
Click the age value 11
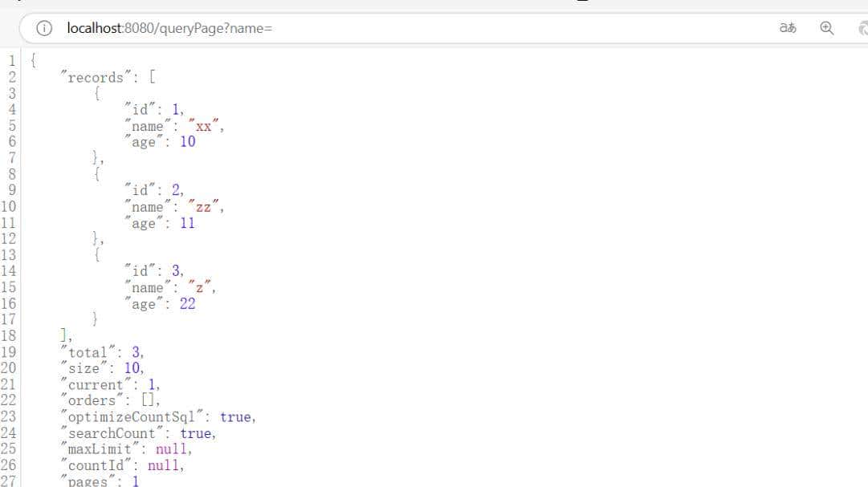pyautogui.click(x=188, y=223)
